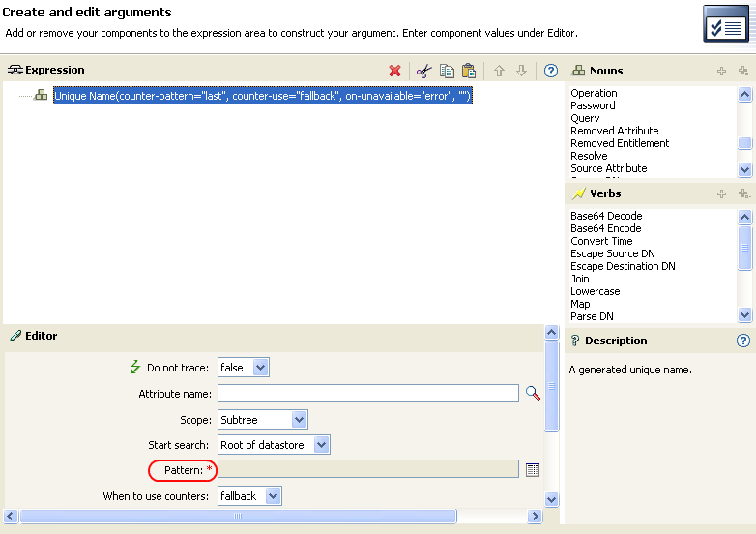Viewport: 756px width, 534px height.
Task: Select Removed Entitlement noun
Action: click(620, 143)
